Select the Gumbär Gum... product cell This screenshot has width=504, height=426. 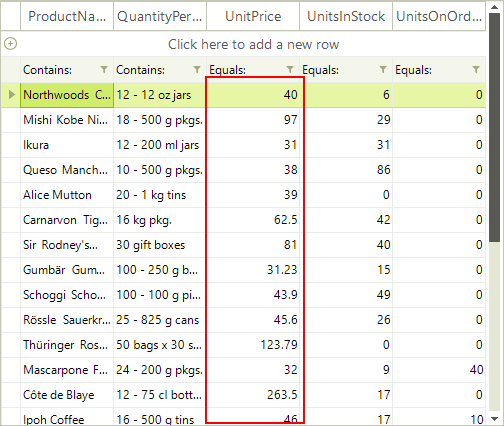(x=67, y=270)
